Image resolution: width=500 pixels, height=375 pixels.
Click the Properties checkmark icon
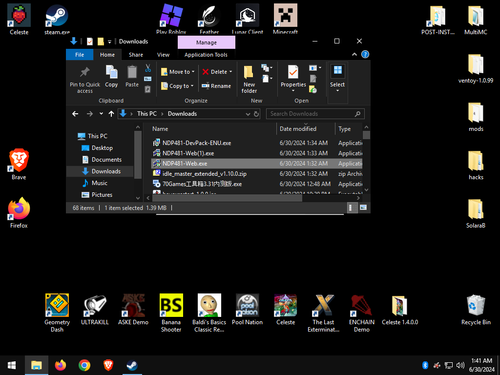click(293, 72)
